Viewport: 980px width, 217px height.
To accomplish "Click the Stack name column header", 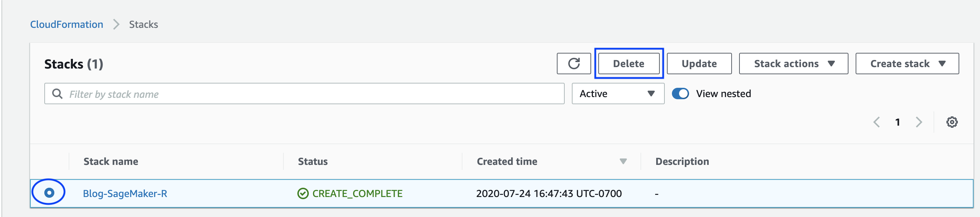I will point(111,162).
